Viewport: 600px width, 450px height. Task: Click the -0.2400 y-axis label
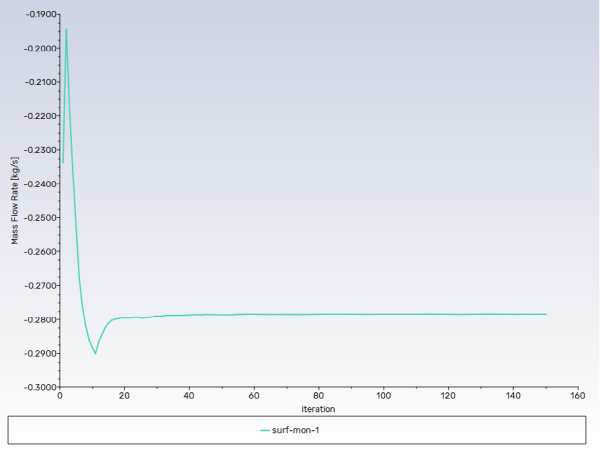(40, 184)
